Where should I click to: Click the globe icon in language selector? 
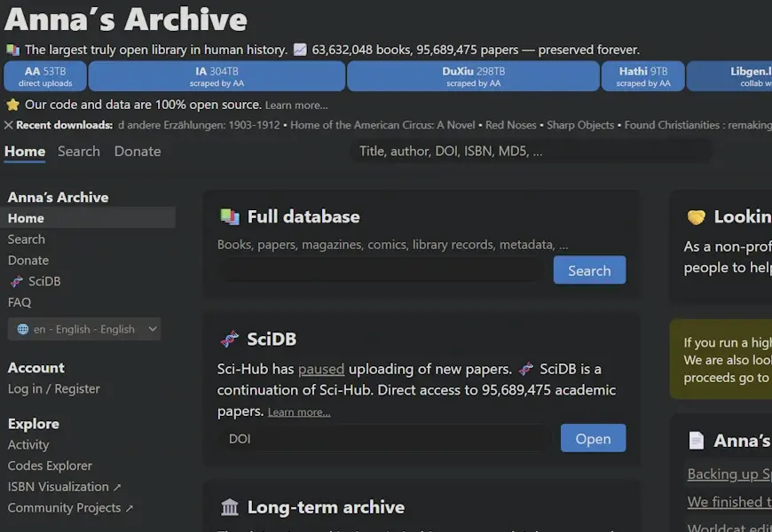tap(23, 329)
